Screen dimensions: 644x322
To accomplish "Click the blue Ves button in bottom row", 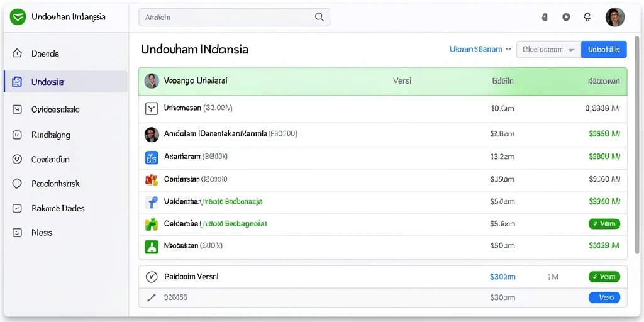I will tap(604, 297).
